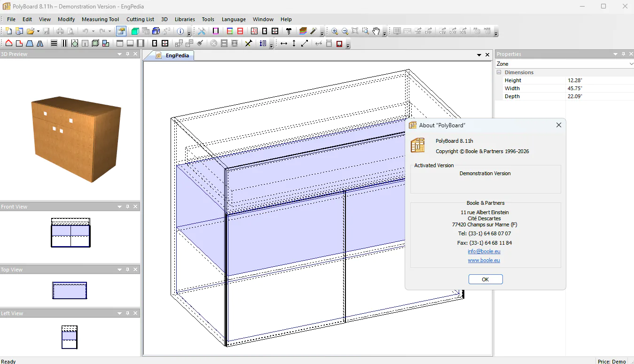Click the red square dimension icon
This screenshot has width=634, height=364.
[x=339, y=44]
